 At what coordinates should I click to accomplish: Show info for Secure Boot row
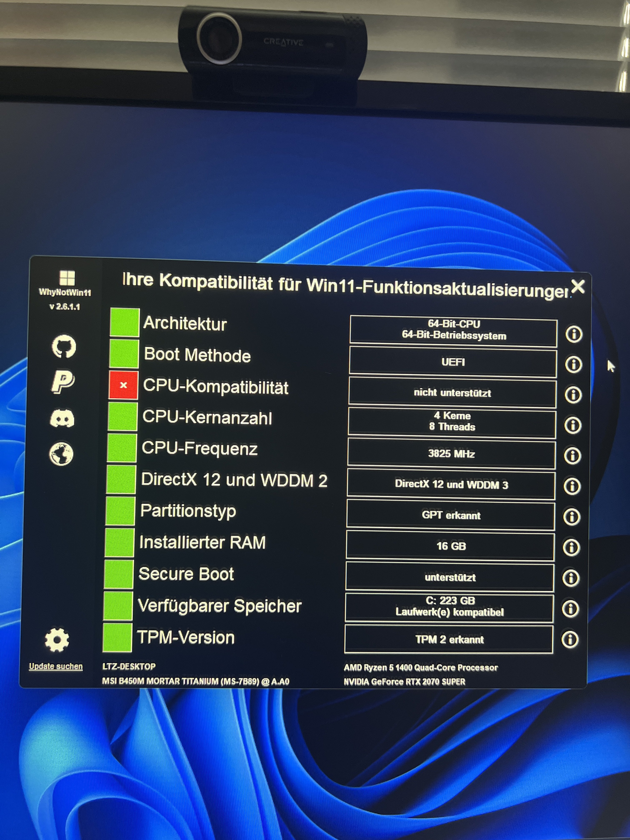[x=571, y=578]
